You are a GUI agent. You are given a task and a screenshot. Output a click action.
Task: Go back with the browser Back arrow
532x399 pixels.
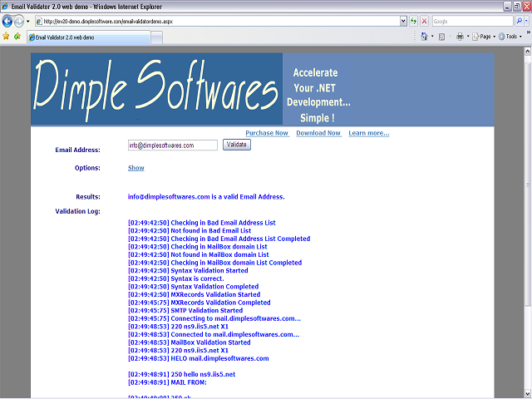point(7,21)
